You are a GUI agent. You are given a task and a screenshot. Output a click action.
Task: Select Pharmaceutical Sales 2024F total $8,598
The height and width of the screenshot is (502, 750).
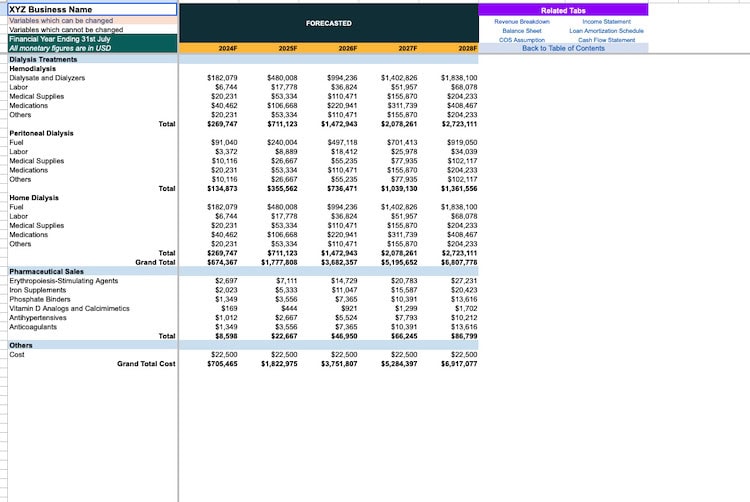point(226,336)
